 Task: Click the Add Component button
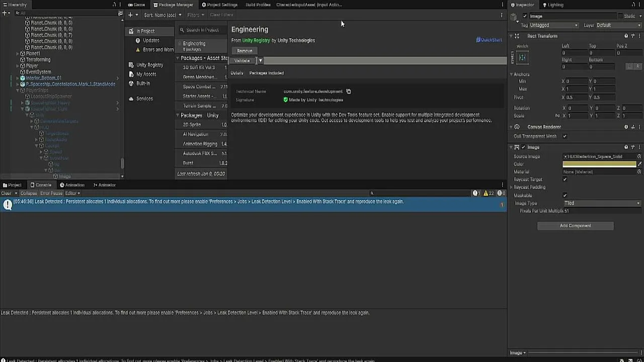pos(575,226)
